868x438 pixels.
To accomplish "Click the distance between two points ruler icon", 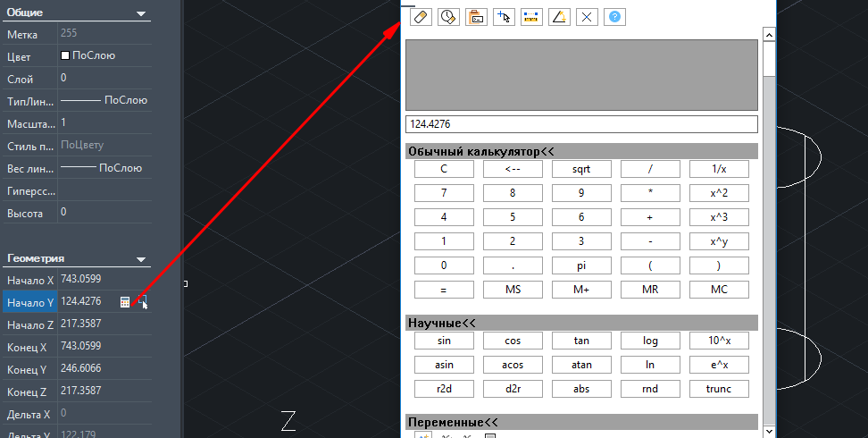I will click(x=531, y=17).
